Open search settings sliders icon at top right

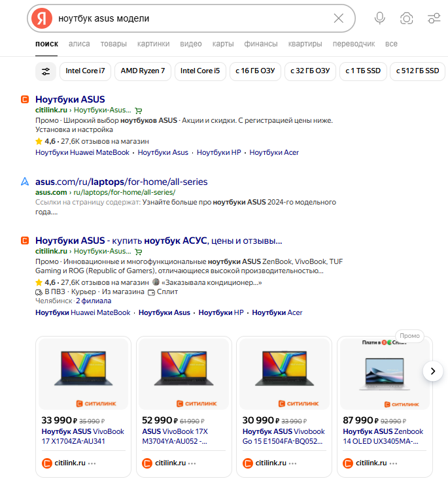point(434,18)
